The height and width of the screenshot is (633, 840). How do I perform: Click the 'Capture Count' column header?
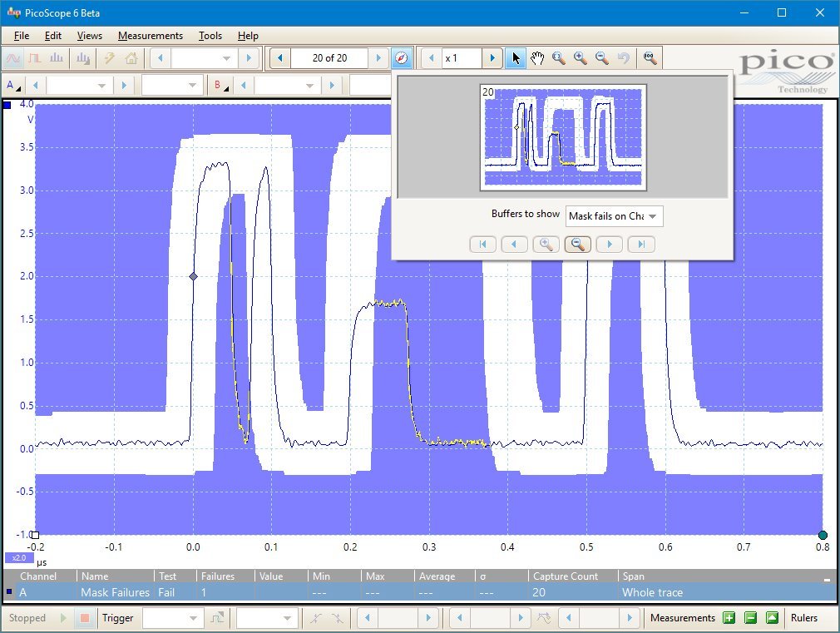click(x=566, y=576)
